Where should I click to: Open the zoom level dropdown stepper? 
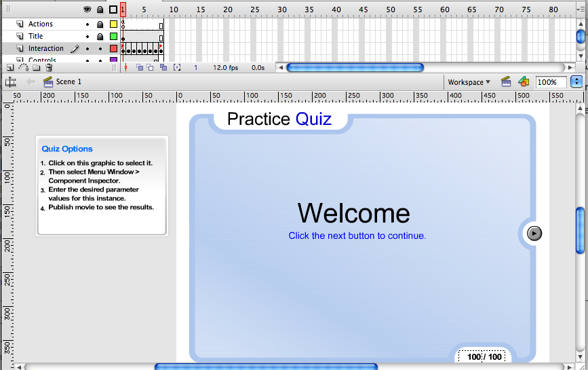coord(576,81)
